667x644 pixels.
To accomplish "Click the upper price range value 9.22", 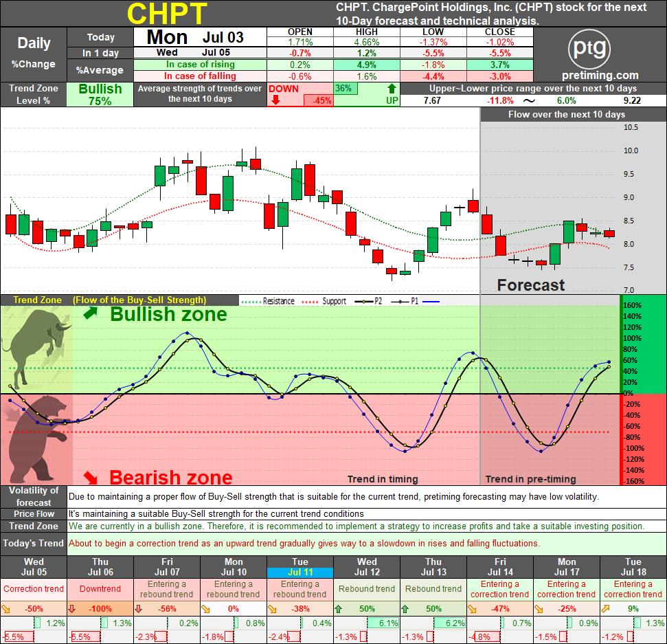I will [632, 101].
